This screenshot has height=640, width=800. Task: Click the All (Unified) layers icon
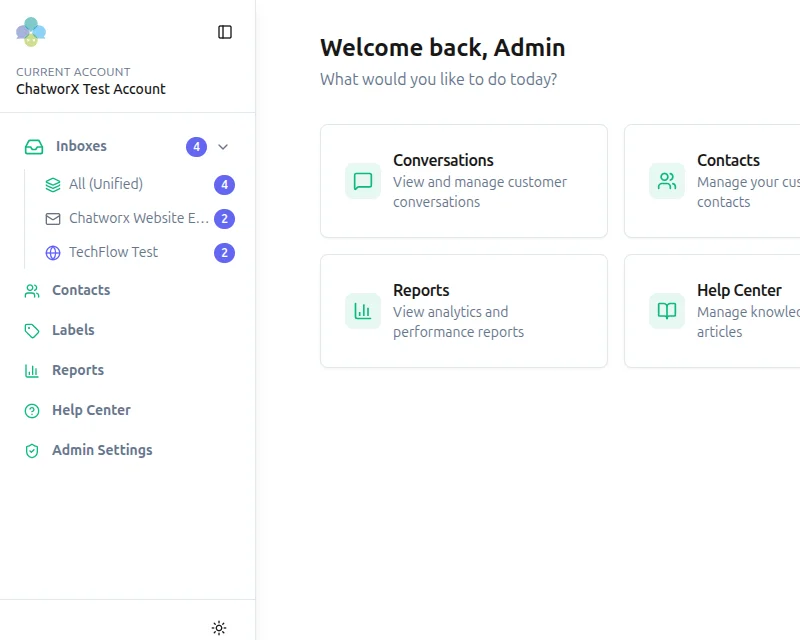click(x=53, y=185)
